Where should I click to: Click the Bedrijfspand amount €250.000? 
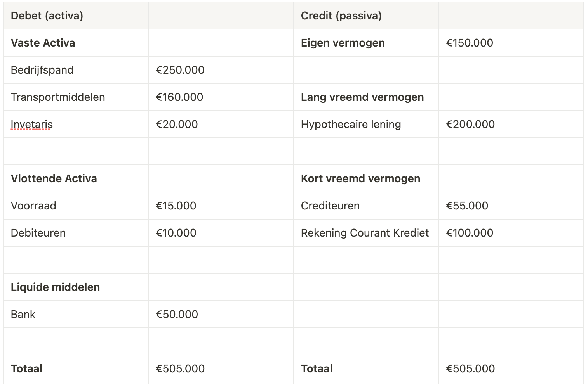(x=180, y=70)
